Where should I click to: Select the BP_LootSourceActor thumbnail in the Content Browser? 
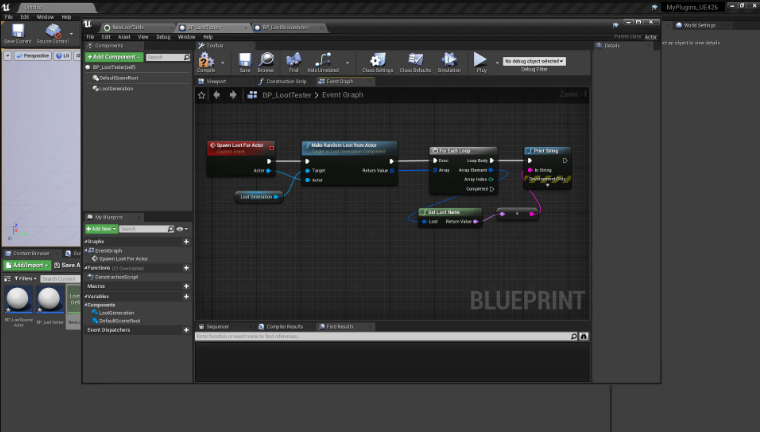pyautogui.click(x=18, y=299)
